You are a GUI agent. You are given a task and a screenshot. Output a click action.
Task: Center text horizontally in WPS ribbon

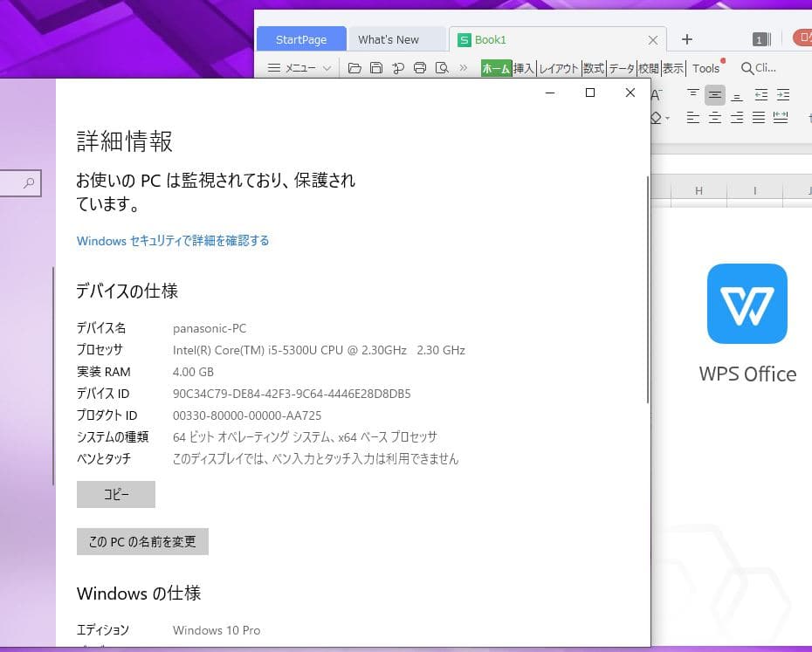[714, 118]
